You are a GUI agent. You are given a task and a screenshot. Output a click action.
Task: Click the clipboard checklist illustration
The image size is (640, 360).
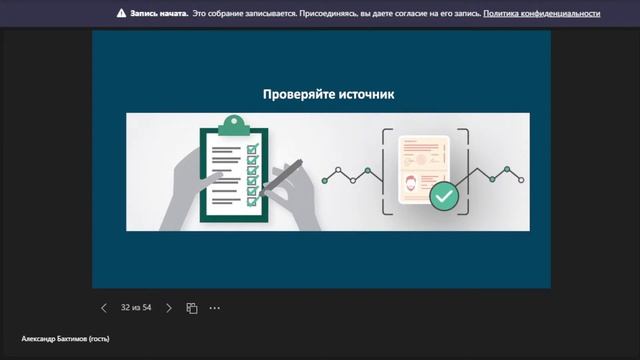[234, 169]
